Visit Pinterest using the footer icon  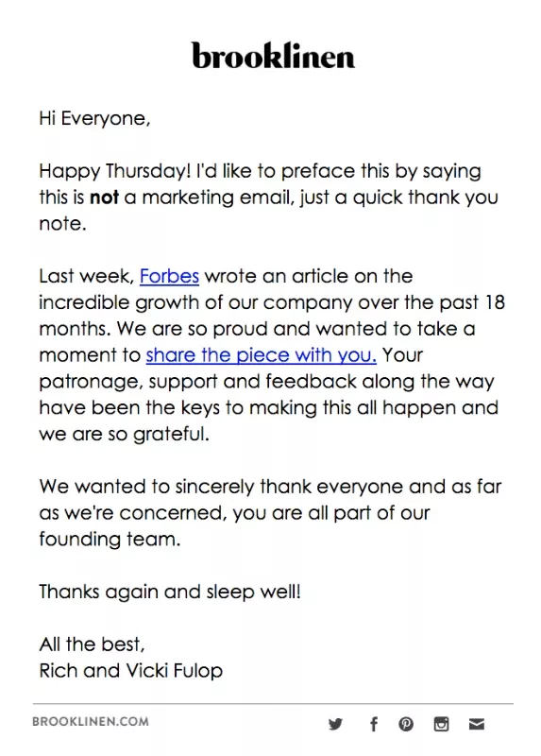[406, 724]
